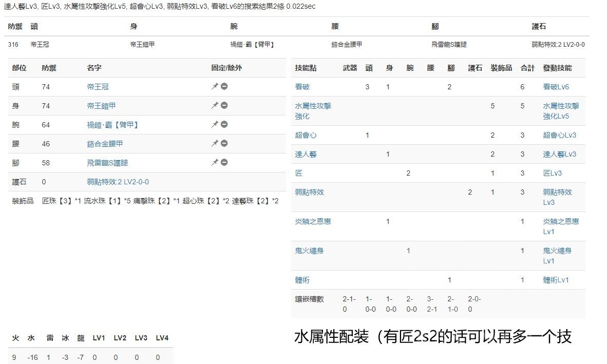Click the 超會心 skill link
The height and width of the screenshot is (364, 607).
[305, 135]
